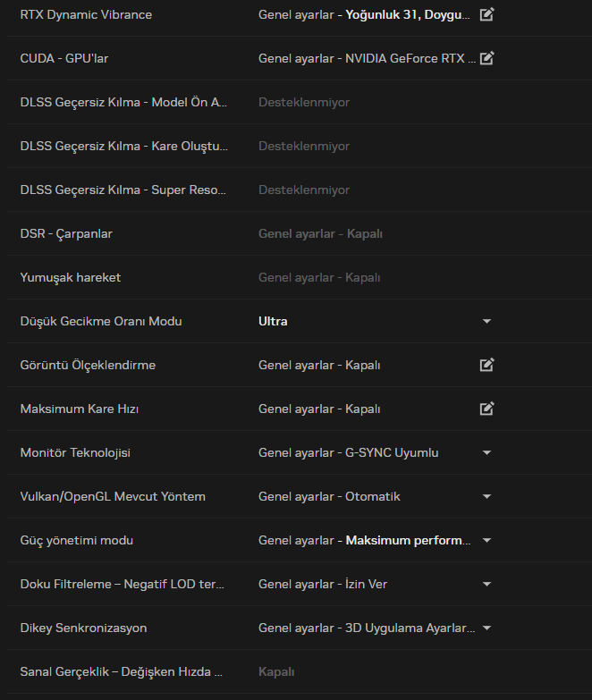Expand the Güç yönetimi modu dropdown arrow

(486, 540)
